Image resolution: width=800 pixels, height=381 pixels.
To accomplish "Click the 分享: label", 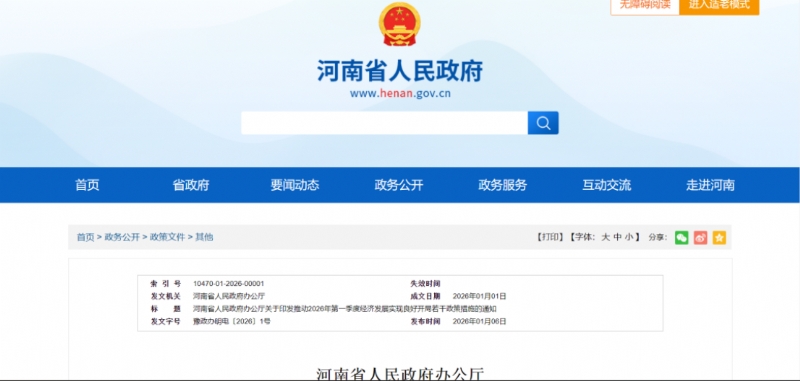I will [658, 237].
